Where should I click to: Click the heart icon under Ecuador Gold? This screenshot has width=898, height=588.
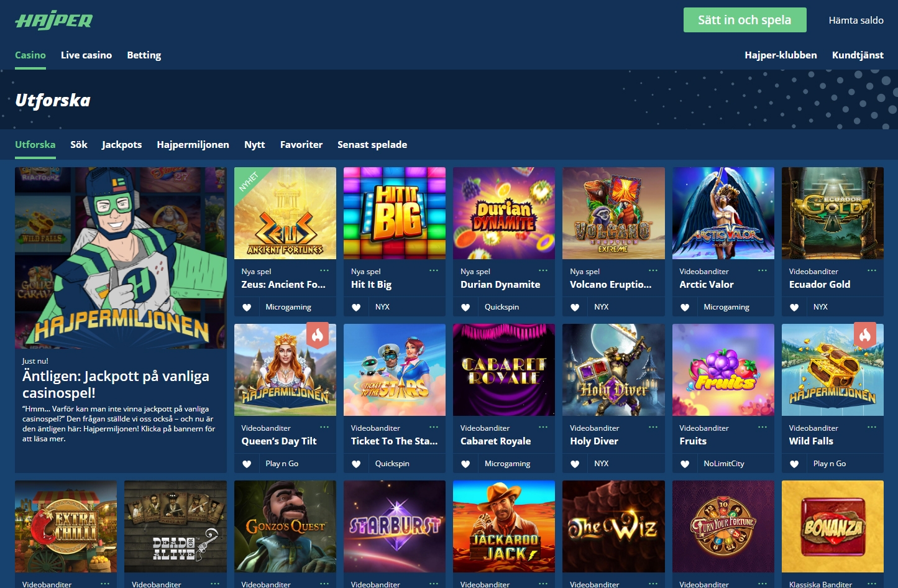click(x=794, y=307)
